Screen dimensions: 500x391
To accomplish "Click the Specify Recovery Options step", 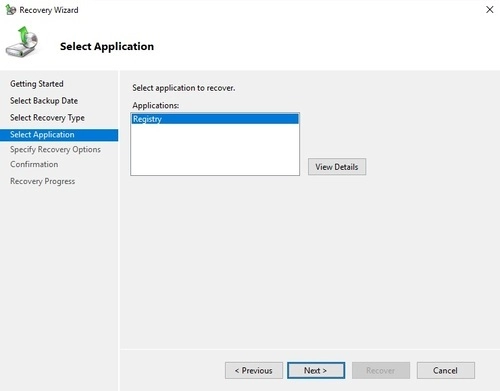I will click(x=55, y=149).
